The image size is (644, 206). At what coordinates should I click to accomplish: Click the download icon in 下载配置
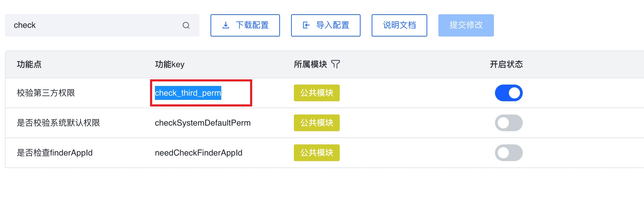coord(226,25)
